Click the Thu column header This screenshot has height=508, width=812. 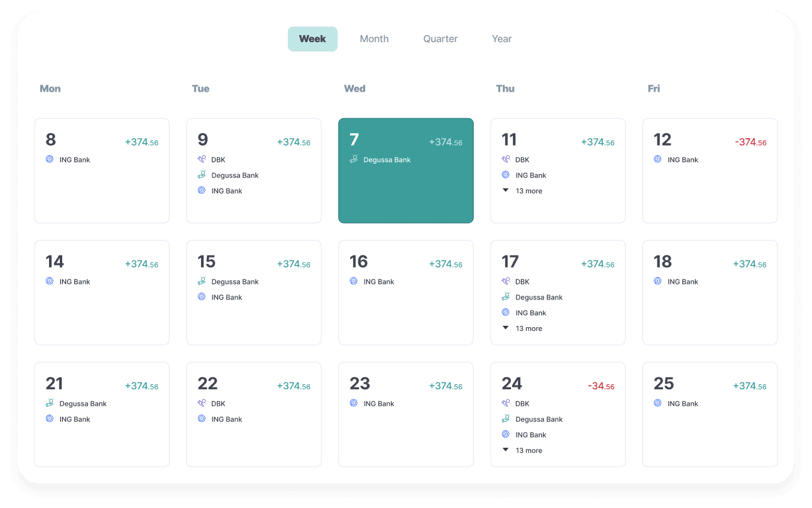tap(505, 89)
